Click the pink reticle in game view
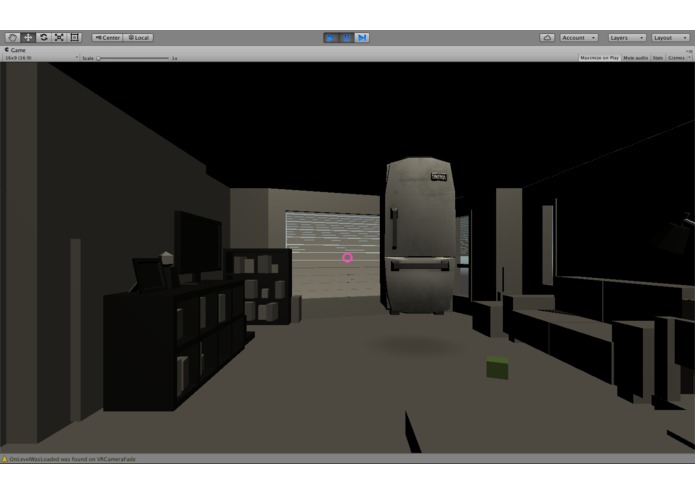The image size is (695, 494). (348, 257)
